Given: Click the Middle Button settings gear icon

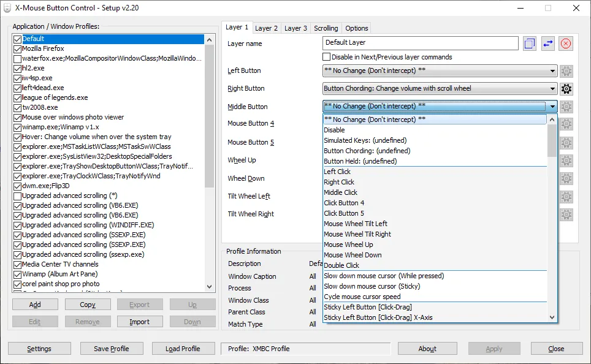Looking at the screenshot, I should coord(566,107).
